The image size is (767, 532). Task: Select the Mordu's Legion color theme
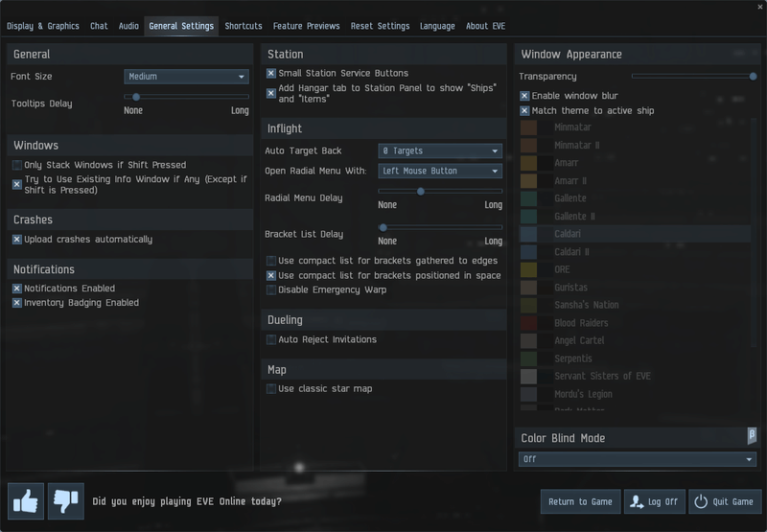click(635, 394)
